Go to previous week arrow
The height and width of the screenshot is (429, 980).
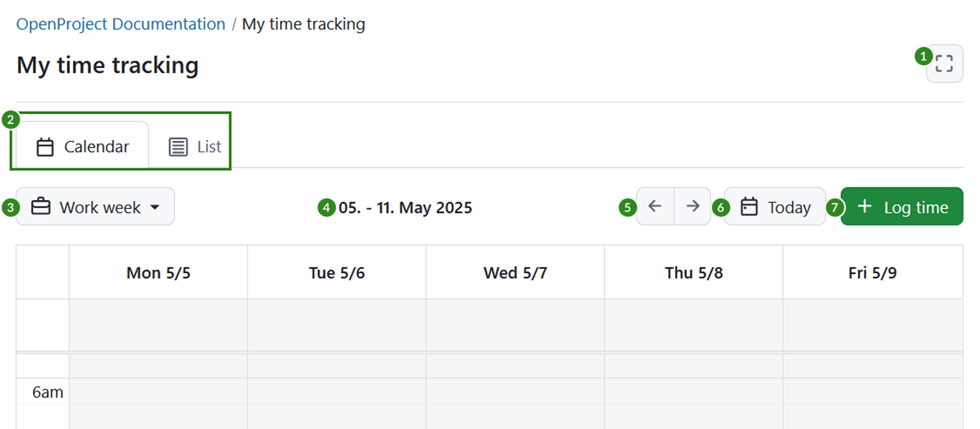[x=655, y=206]
